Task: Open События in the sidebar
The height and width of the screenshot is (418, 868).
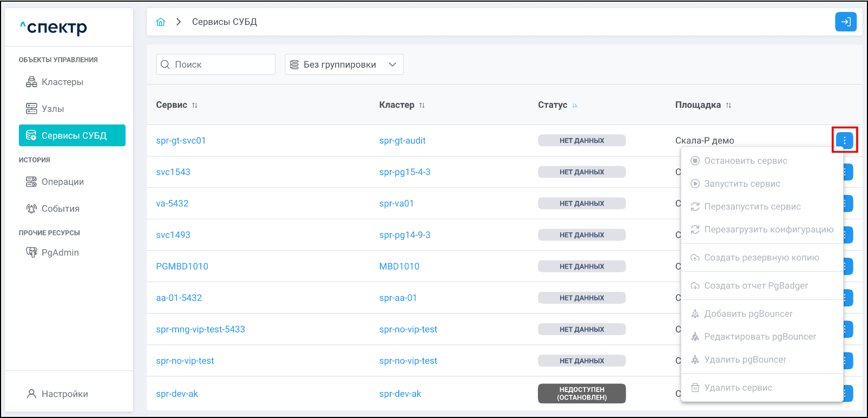Action: point(60,208)
